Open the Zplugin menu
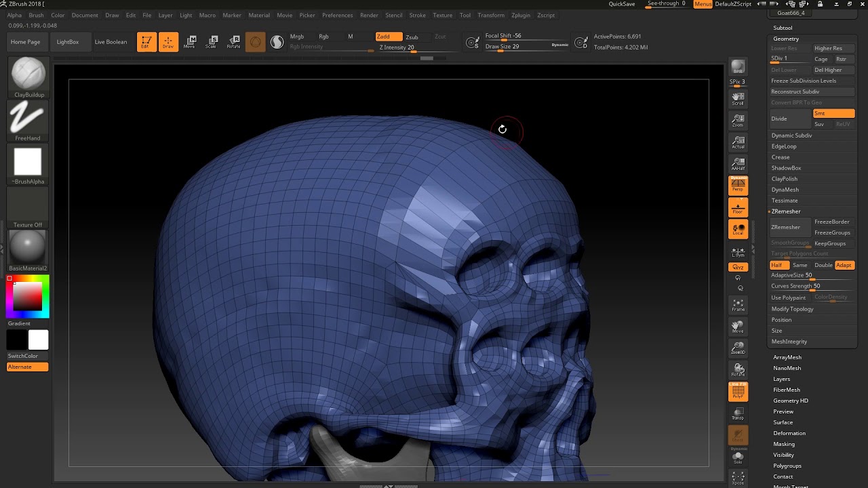 coord(521,15)
